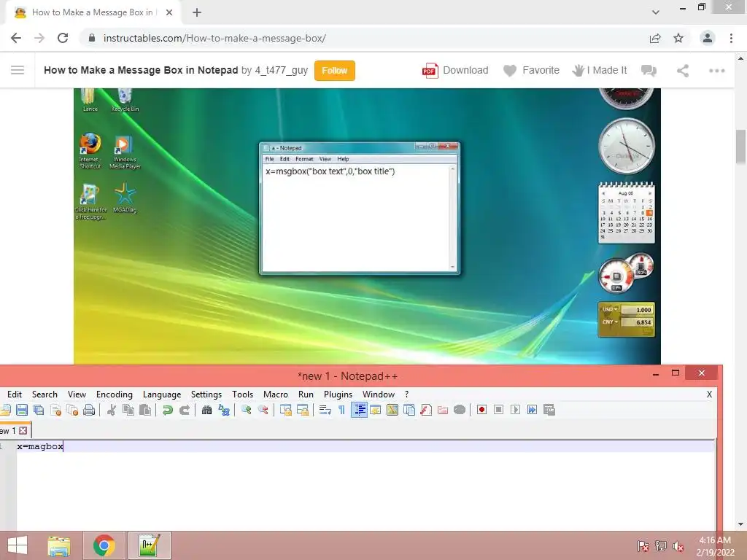Viewport: 747px width, 560px height.
Task: Open the Edit menu in Notepad++
Action: 15,394
